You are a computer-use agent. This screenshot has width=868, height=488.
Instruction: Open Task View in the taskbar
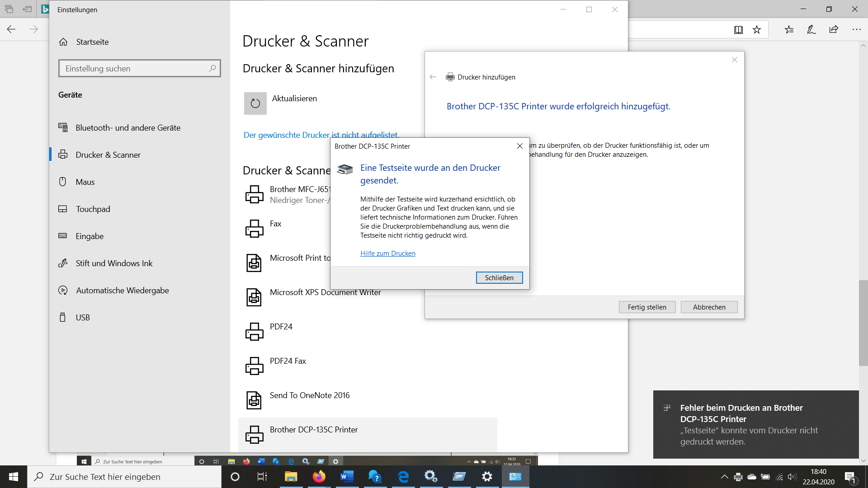(262, 477)
